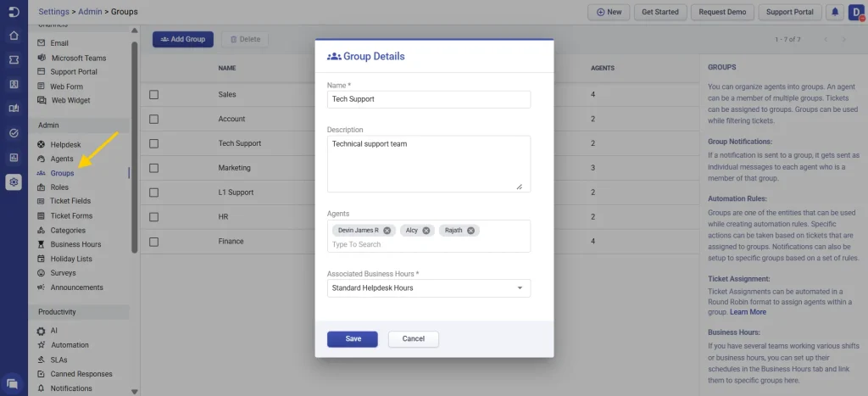Remove Alcy agent chip
The width and height of the screenshot is (868, 396).
(x=426, y=231)
